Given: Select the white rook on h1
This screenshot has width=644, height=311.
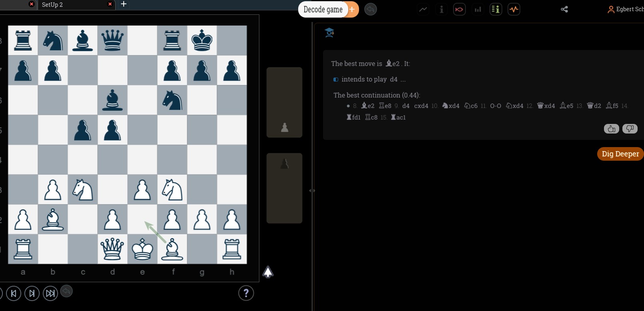Looking at the screenshot, I should click(232, 249).
